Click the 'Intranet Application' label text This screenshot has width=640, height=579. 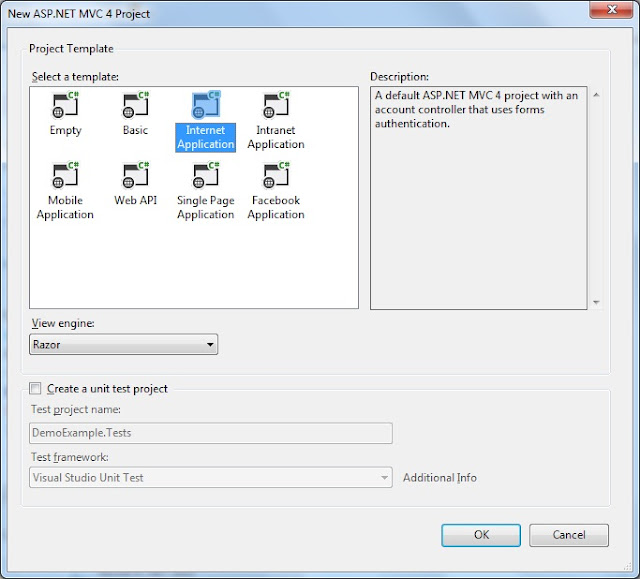(276, 137)
